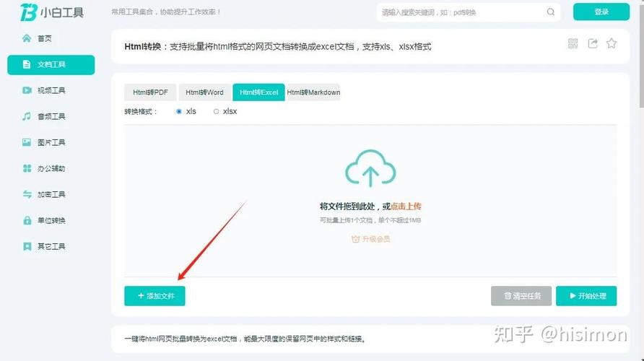Screen dimensions: 644x361
Task: Click the search magnifier icon
Action: [x=551, y=12]
